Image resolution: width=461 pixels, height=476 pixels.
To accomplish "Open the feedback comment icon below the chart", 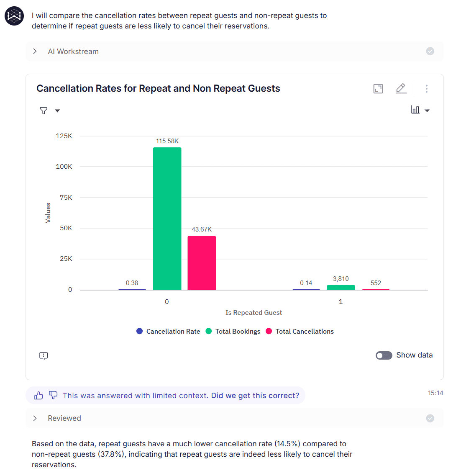I will coord(43,356).
